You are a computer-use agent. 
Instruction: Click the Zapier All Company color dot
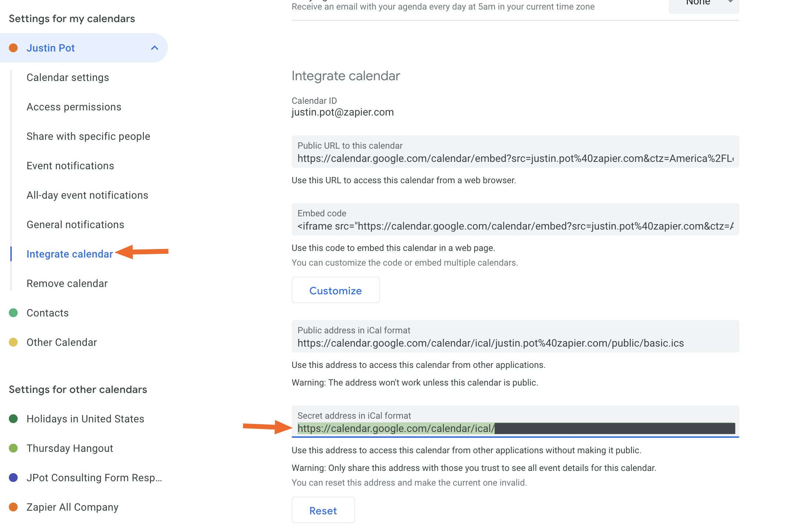pos(13,507)
